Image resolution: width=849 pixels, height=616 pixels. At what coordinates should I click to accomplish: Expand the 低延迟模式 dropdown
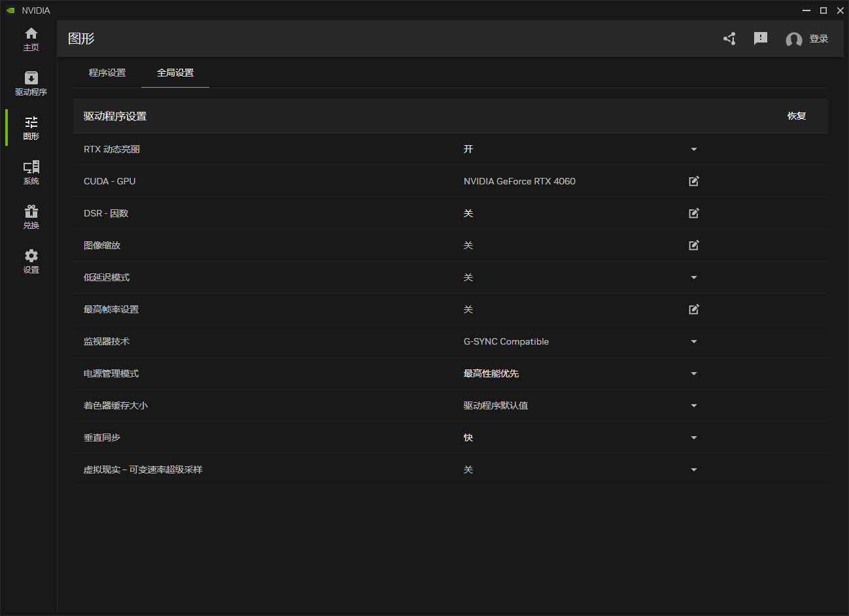click(x=694, y=277)
